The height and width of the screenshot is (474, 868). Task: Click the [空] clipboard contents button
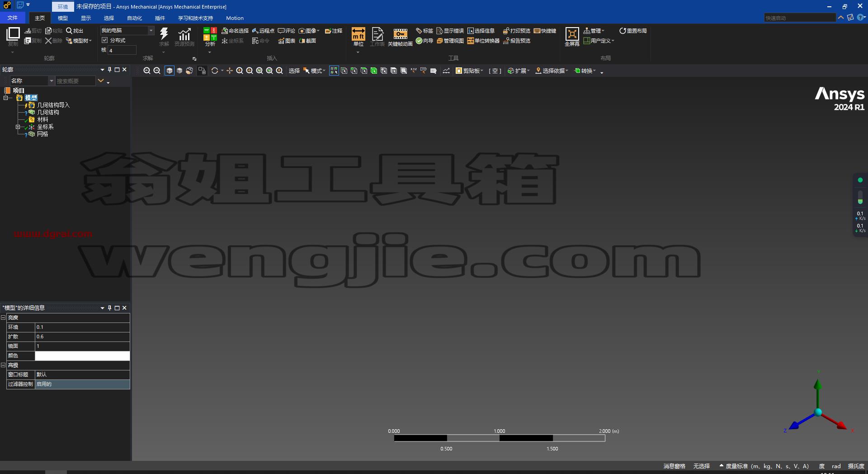point(495,71)
